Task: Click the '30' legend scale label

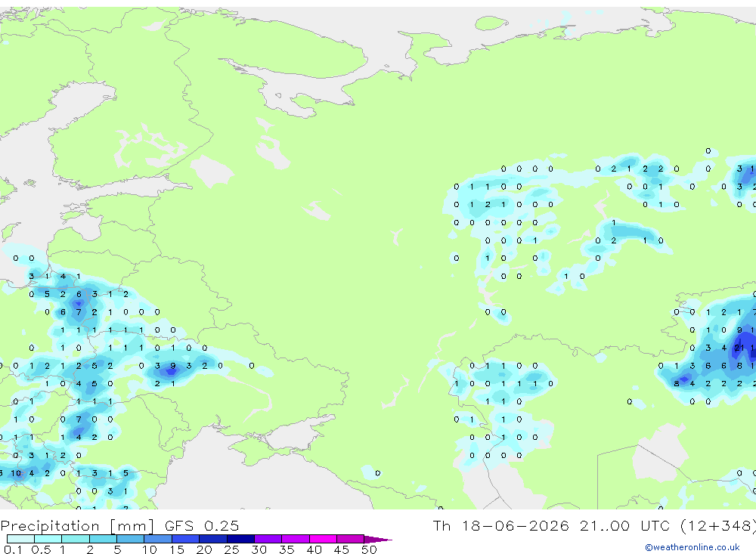Action: (259, 549)
